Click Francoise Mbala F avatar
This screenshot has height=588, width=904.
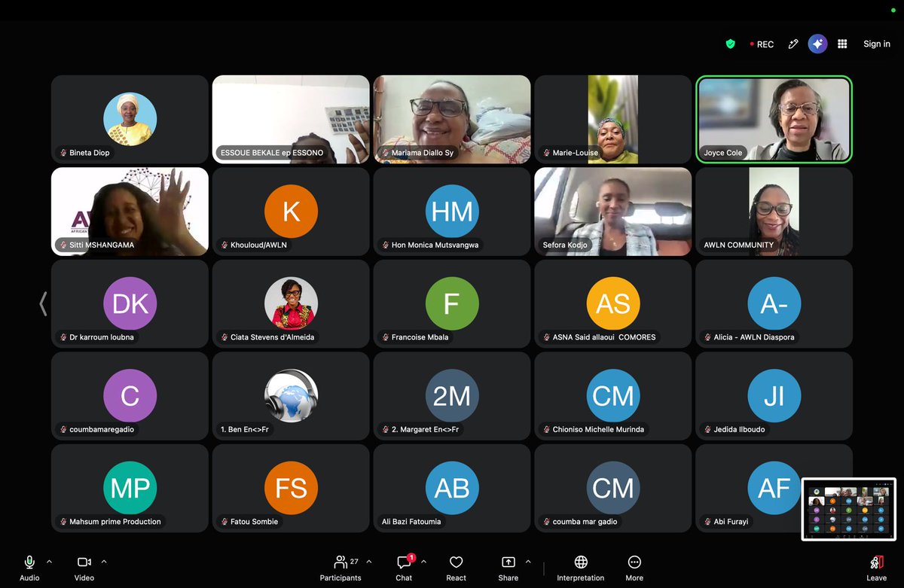(452, 303)
